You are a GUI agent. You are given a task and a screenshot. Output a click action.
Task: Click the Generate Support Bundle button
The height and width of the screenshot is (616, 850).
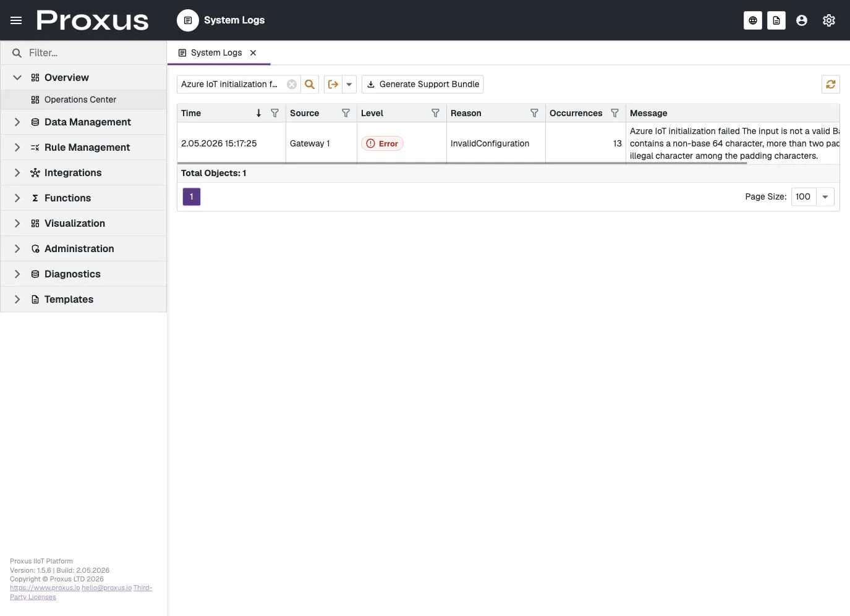click(x=423, y=84)
